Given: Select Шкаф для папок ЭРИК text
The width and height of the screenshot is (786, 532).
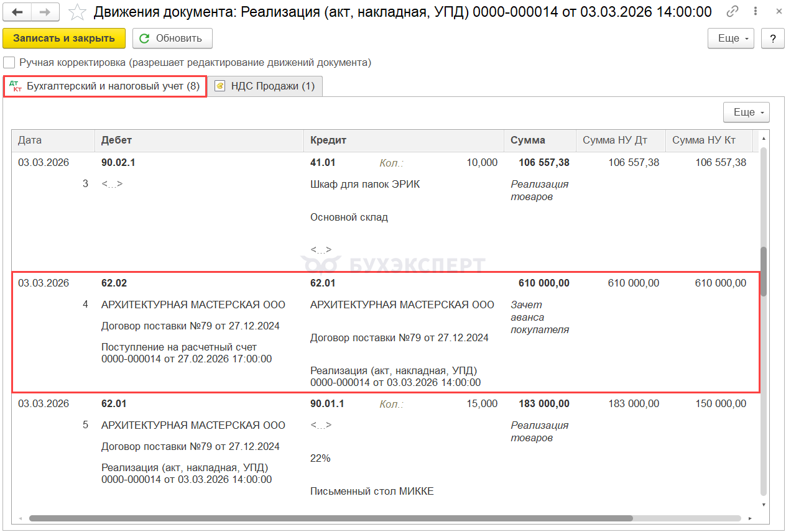Looking at the screenshot, I should 365,184.
